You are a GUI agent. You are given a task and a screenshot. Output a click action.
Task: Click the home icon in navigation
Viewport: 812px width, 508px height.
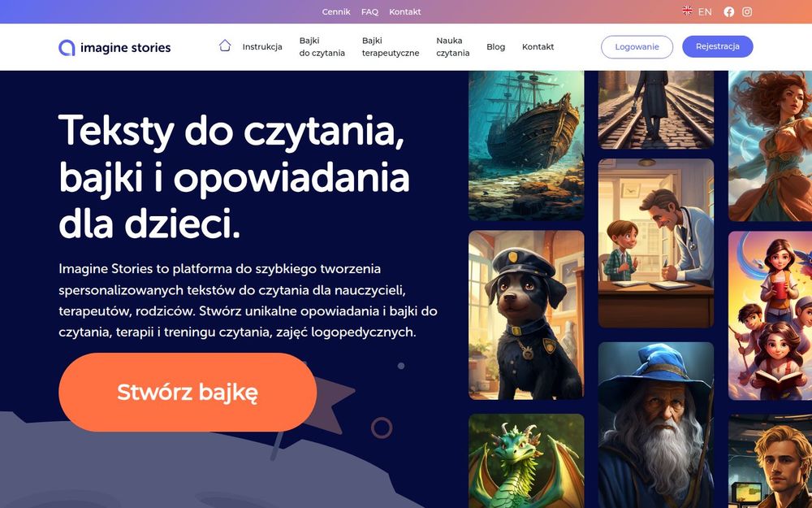(225, 46)
